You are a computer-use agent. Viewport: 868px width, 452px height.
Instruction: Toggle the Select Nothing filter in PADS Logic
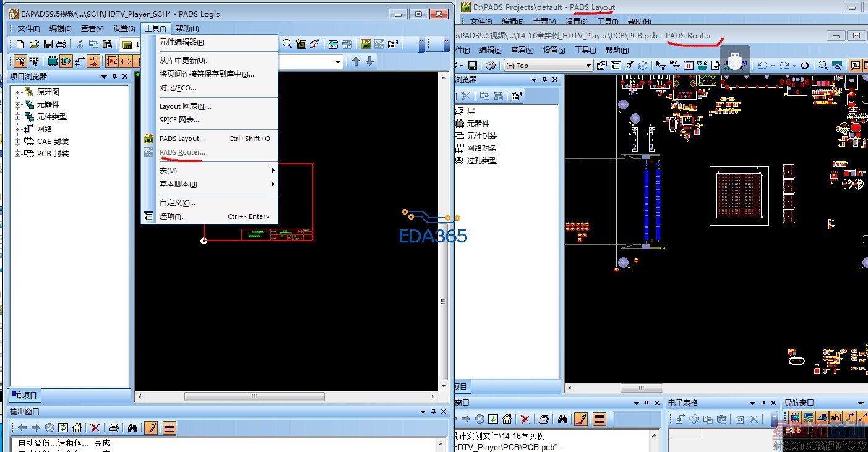click(x=34, y=61)
